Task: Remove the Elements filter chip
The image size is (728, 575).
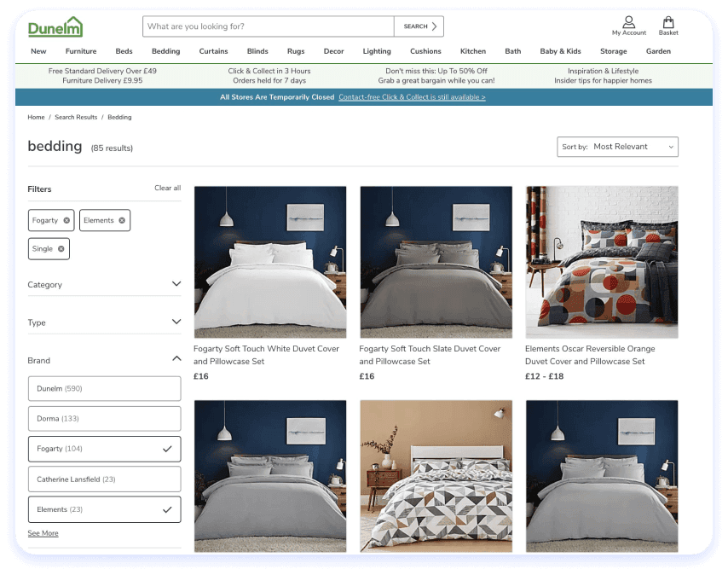Action: click(x=120, y=220)
